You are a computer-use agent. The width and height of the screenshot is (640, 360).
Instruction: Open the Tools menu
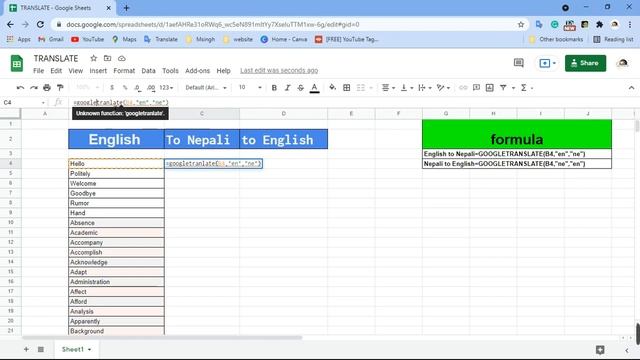pyautogui.click(x=170, y=71)
